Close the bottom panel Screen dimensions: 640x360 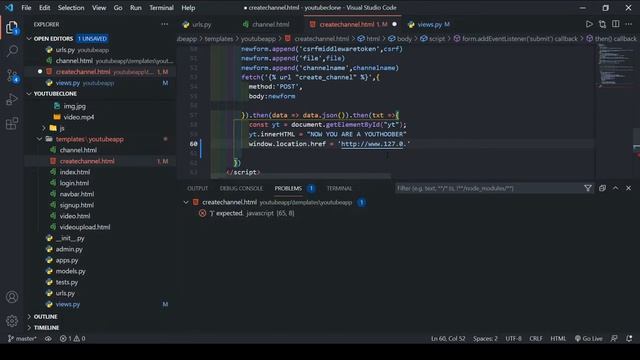tap(629, 188)
